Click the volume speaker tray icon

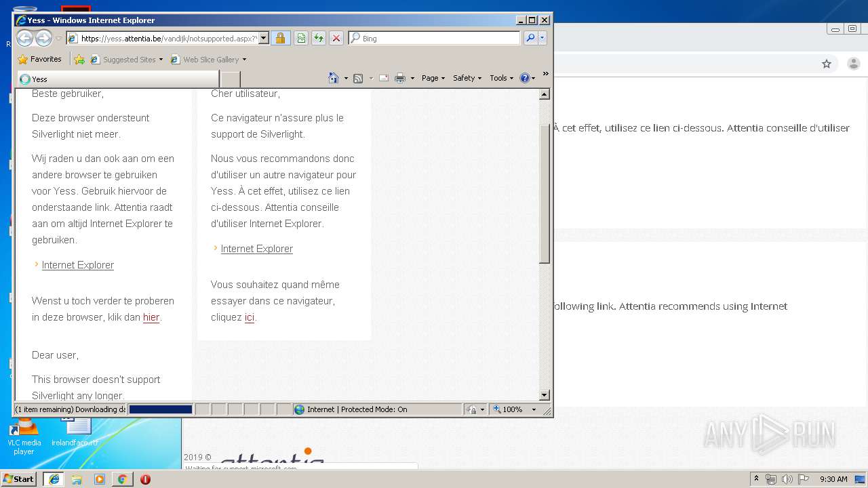pos(787,479)
